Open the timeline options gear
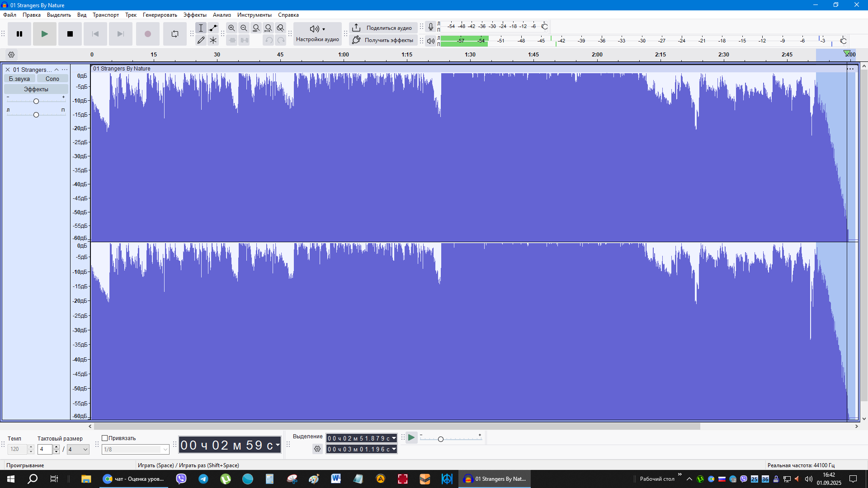This screenshot has height=488, width=868. click(x=11, y=55)
